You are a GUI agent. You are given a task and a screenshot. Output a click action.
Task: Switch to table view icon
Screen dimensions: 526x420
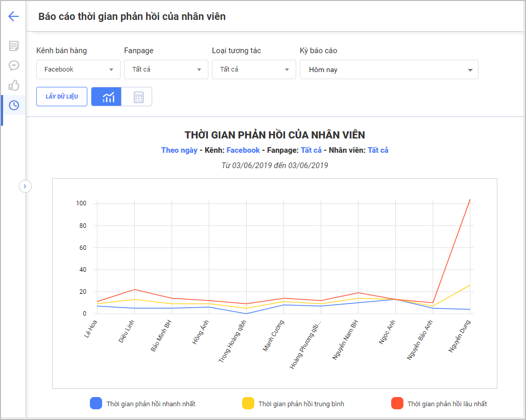point(137,97)
